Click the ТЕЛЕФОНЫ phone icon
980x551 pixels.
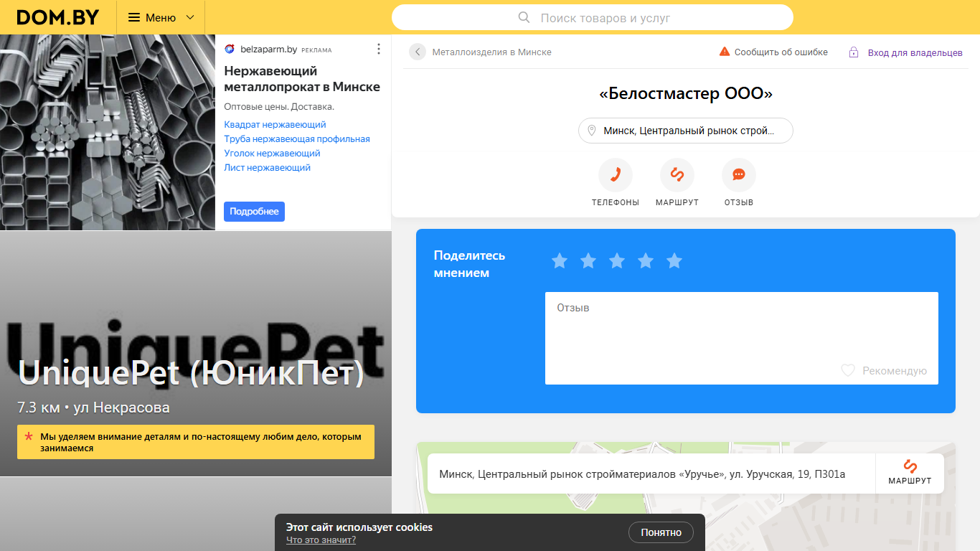point(616,175)
